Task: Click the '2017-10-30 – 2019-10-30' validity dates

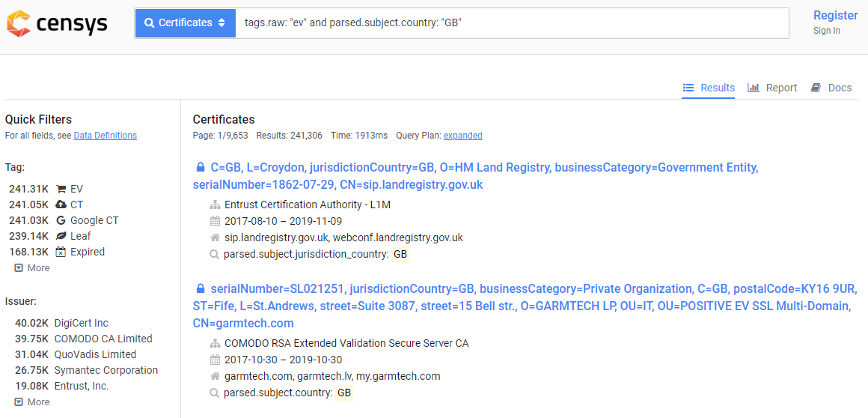Action: pyautogui.click(x=284, y=360)
